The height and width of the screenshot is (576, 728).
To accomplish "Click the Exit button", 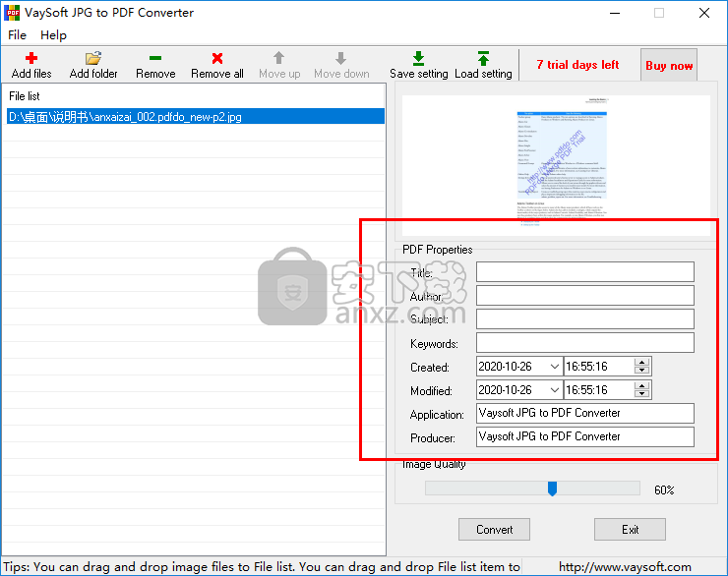I will [x=630, y=529].
